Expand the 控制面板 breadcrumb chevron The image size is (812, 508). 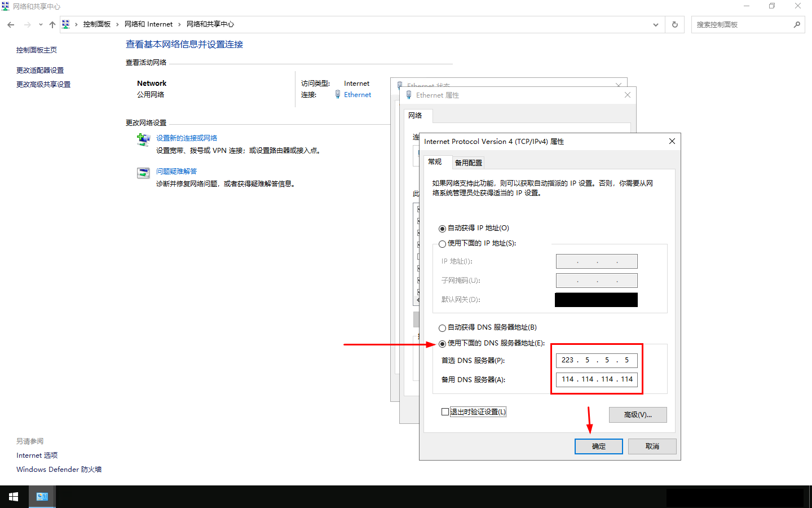pyautogui.click(x=117, y=24)
